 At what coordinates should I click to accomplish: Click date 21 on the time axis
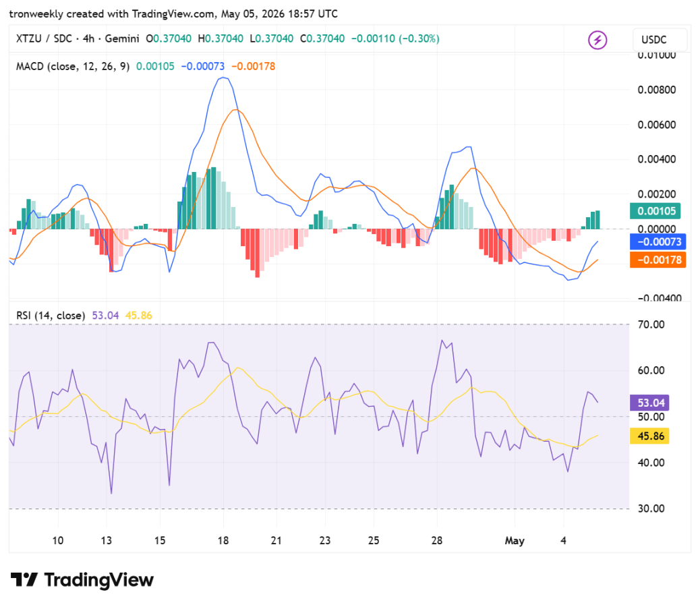click(276, 540)
